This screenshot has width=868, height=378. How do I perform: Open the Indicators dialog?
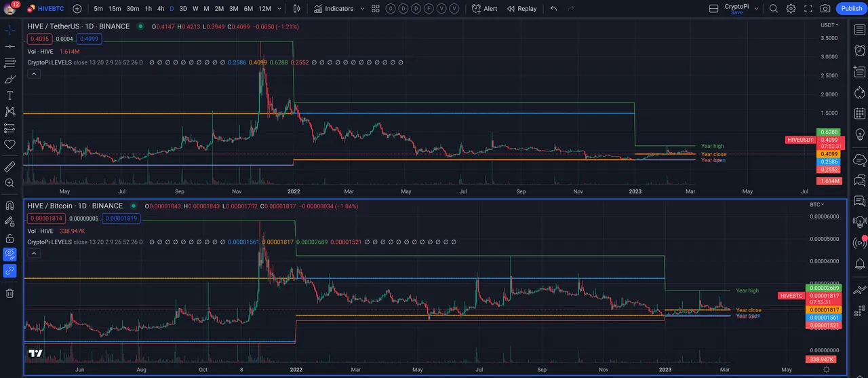pyautogui.click(x=334, y=9)
